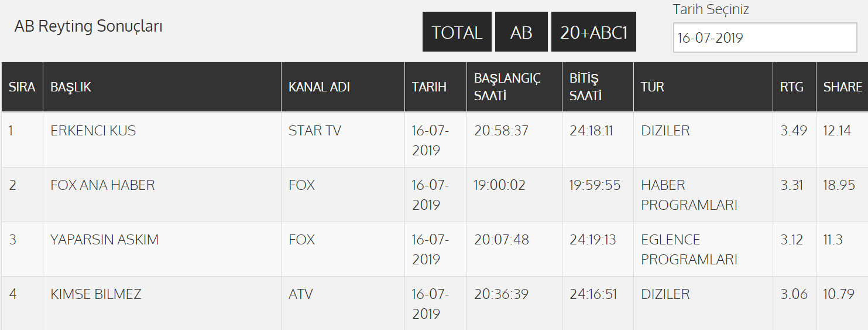Click the TARIH column header

(429, 87)
